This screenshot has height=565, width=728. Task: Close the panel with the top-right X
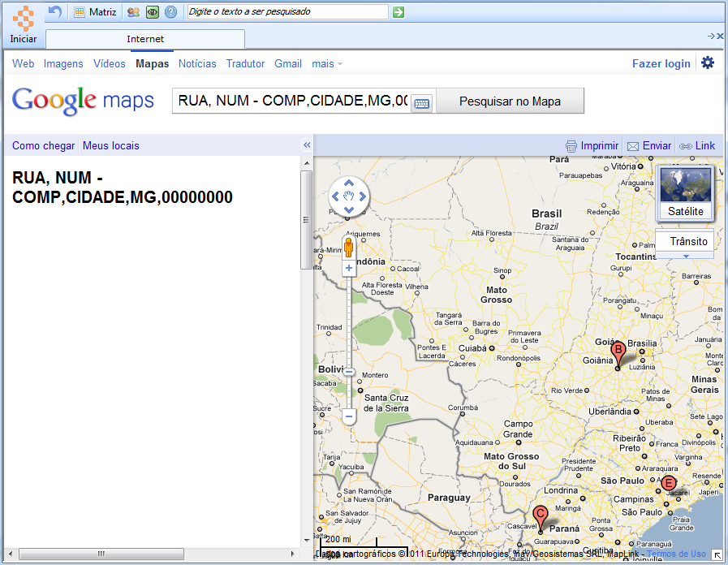pos(720,37)
